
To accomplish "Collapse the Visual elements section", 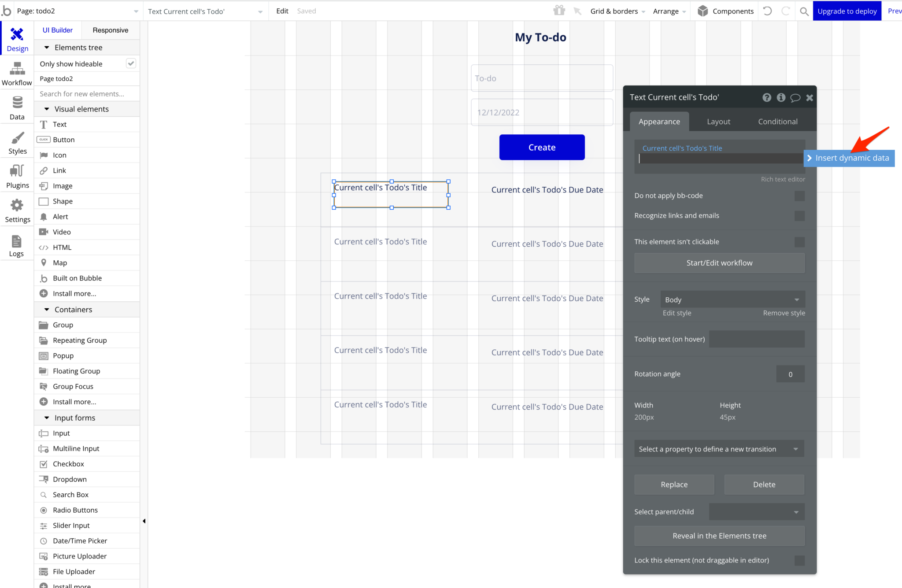I will tap(47, 109).
